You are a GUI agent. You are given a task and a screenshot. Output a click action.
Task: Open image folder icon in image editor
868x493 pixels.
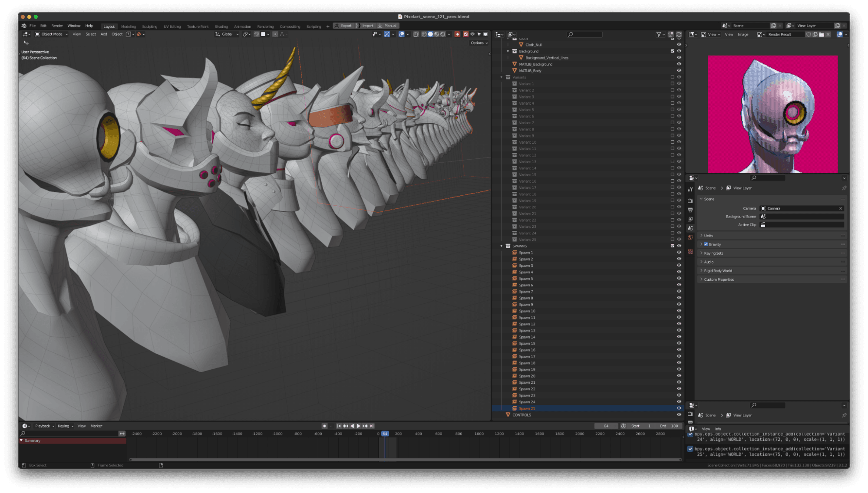pos(822,34)
